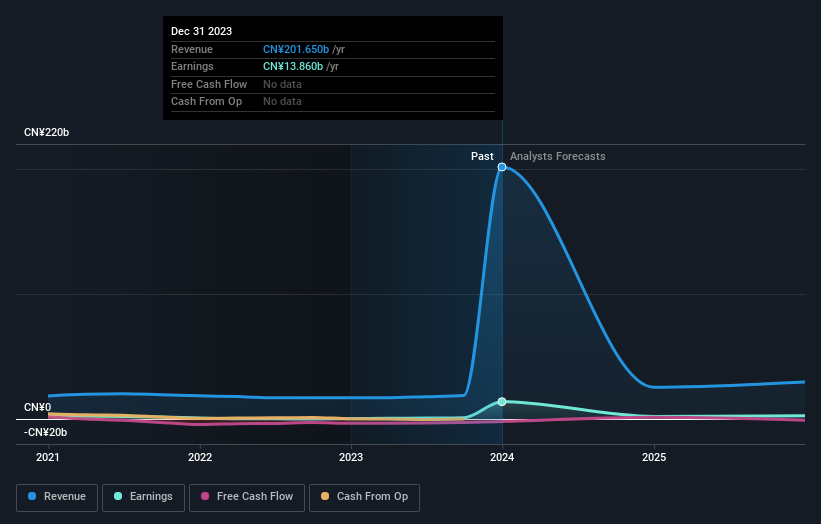Click the -CN¥20b y-axis label

click(46, 432)
